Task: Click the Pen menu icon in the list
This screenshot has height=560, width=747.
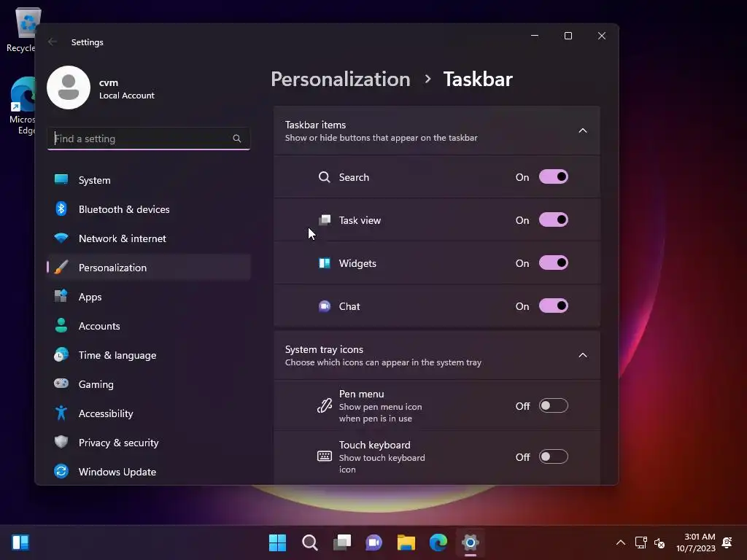Action: [x=325, y=405]
